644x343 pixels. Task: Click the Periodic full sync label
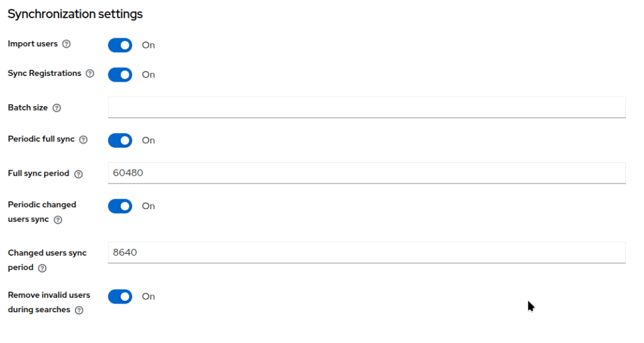coord(41,139)
